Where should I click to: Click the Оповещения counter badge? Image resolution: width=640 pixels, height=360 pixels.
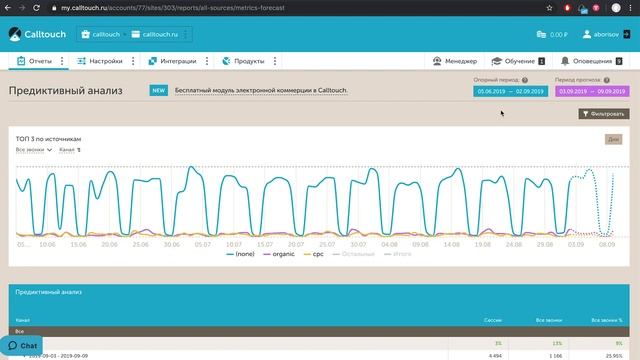[x=619, y=61]
